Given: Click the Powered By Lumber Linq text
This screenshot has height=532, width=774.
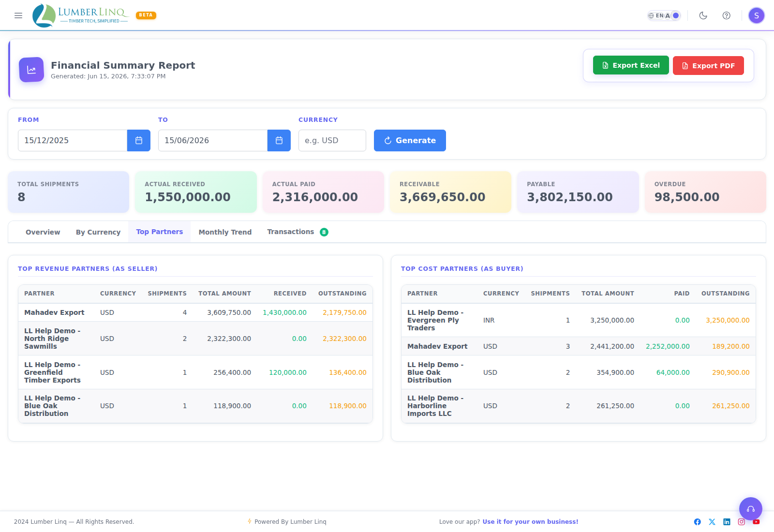Looking at the screenshot, I should [290, 522].
